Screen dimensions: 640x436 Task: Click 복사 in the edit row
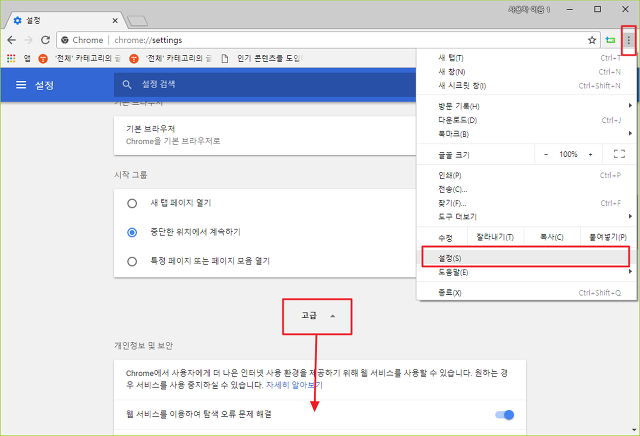552,237
